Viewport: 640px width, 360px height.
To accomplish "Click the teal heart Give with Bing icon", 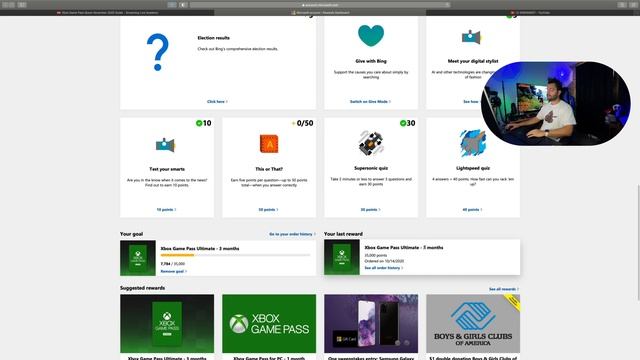I will point(371,36).
